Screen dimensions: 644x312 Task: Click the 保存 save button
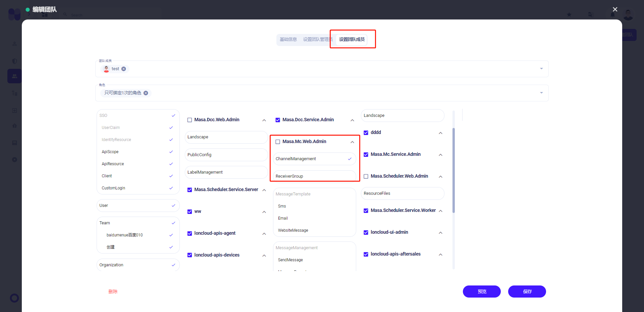527,292
